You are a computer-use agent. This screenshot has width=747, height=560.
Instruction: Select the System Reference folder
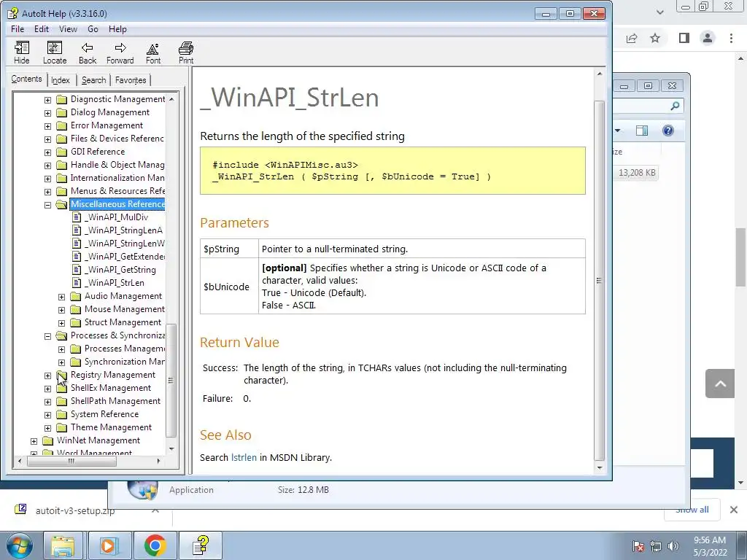click(105, 414)
